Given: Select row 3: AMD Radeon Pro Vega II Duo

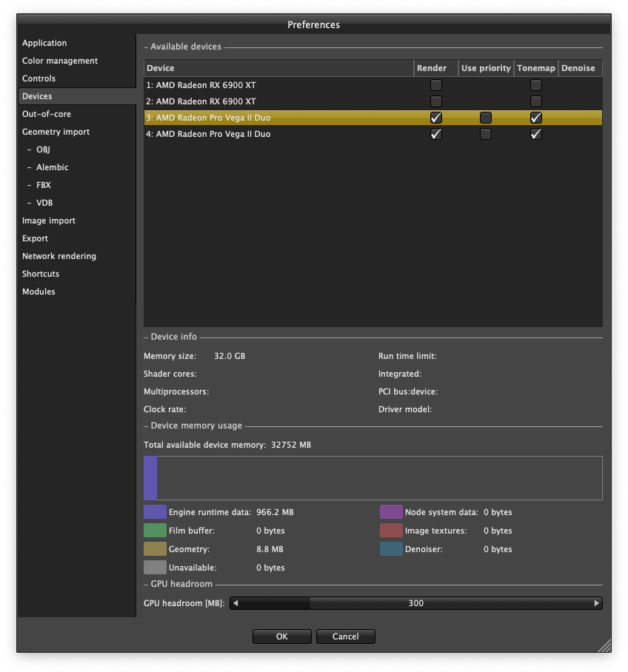Looking at the screenshot, I should click(x=373, y=118).
